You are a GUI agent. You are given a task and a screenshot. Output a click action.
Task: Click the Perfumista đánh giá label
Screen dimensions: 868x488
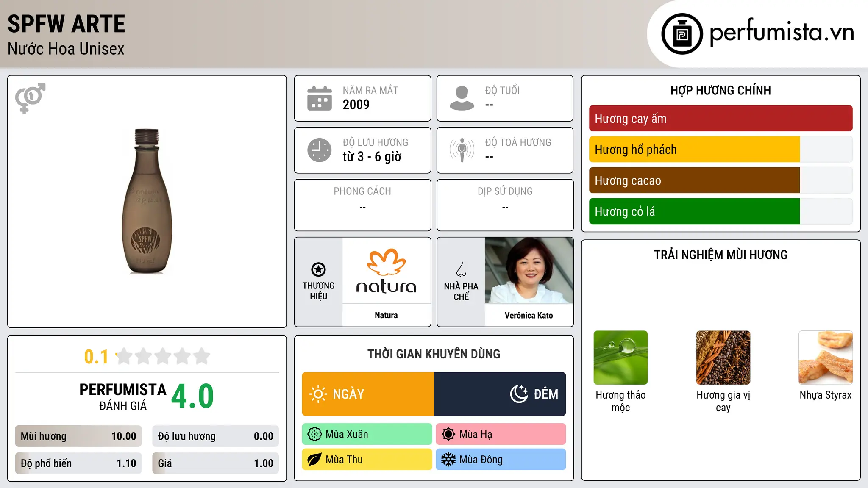coord(123,396)
